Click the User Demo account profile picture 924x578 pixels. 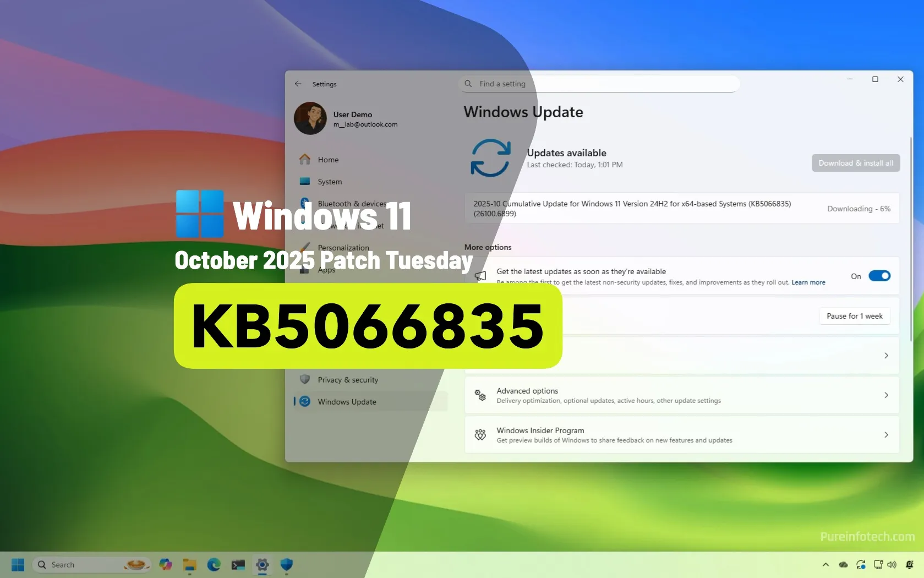tap(310, 118)
